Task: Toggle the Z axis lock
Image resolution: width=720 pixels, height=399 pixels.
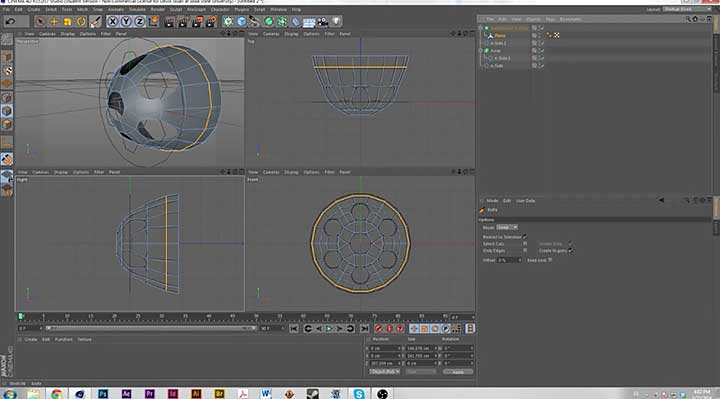Action: coord(139,21)
